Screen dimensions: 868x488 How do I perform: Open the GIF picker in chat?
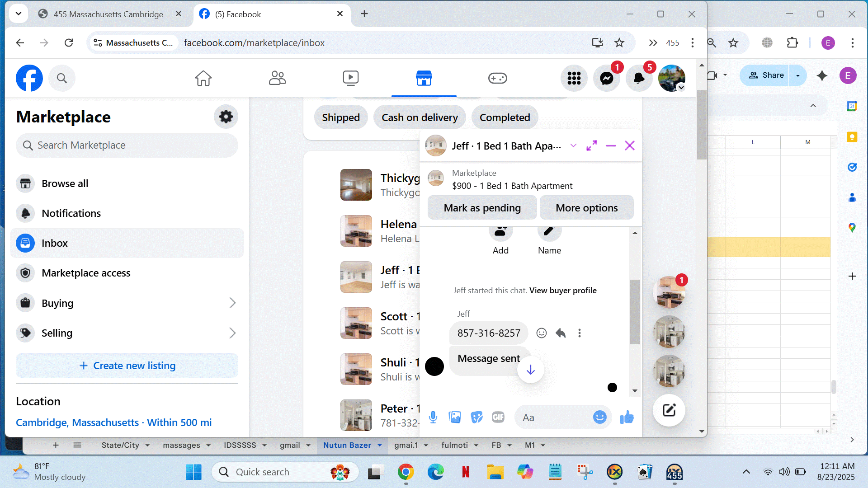click(498, 417)
